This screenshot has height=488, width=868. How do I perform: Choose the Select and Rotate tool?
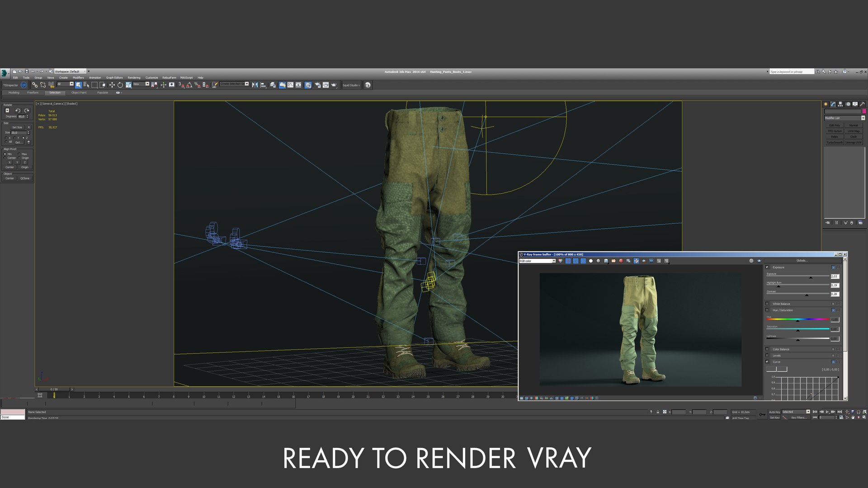point(120,85)
